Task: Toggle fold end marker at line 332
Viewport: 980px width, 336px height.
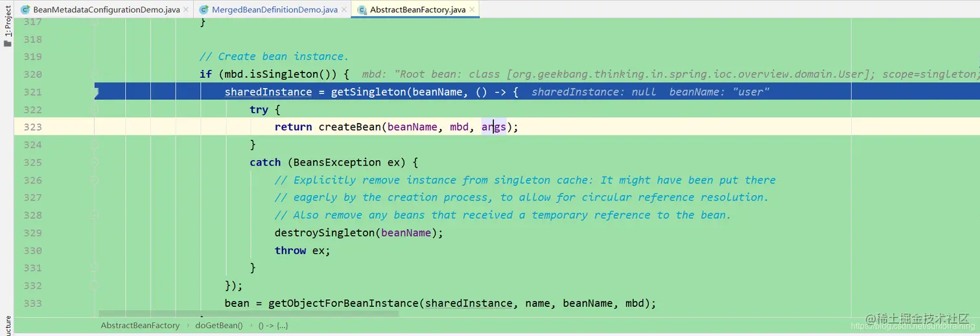Action: (x=95, y=285)
